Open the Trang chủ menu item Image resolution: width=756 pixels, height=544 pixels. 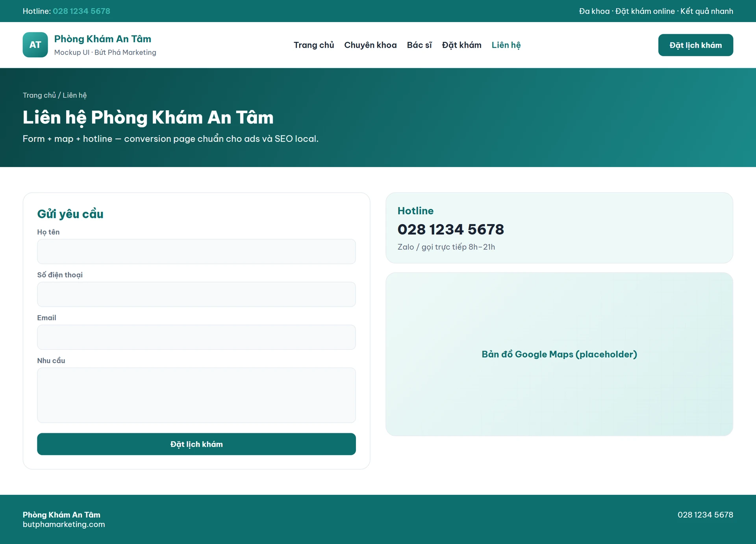(314, 45)
